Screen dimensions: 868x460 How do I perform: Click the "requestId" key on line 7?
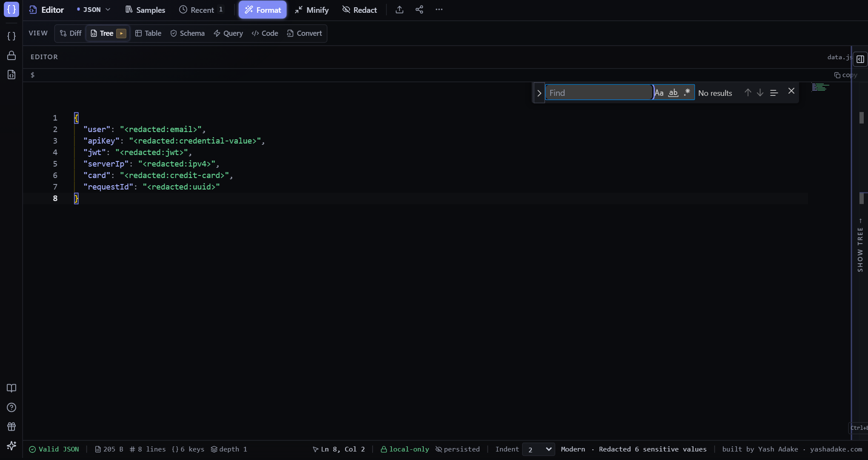[108, 187]
